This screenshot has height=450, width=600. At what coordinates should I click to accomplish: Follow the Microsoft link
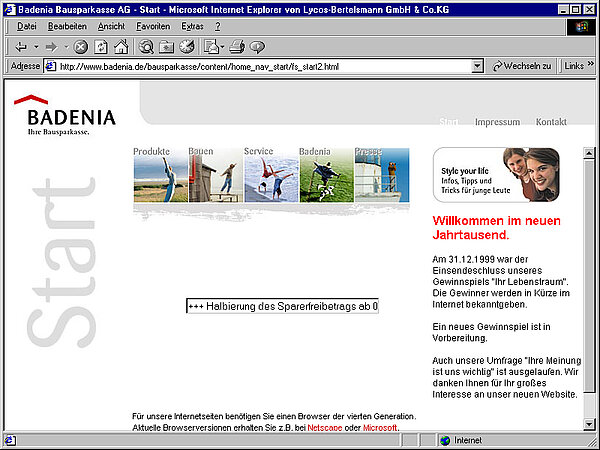pyautogui.click(x=380, y=427)
